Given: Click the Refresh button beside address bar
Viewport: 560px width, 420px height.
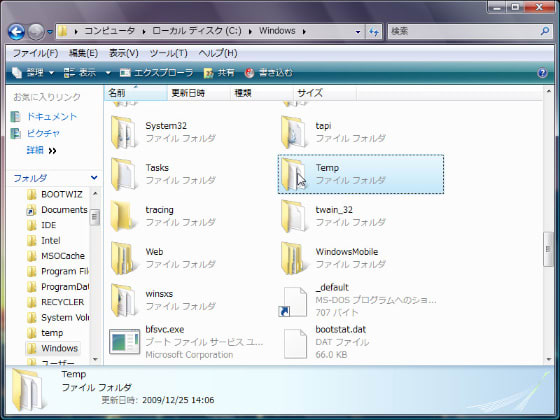Looking at the screenshot, I should click(374, 32).
